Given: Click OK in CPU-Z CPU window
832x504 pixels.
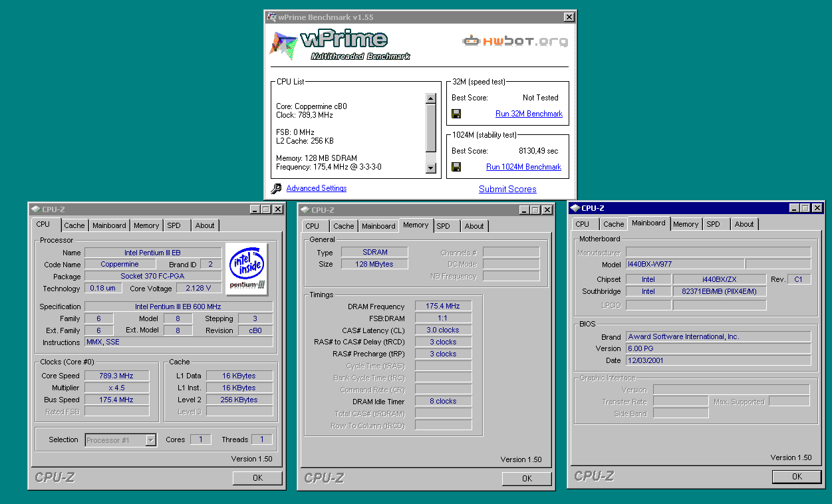Looking at the screenshot, I should click(257, 478).
